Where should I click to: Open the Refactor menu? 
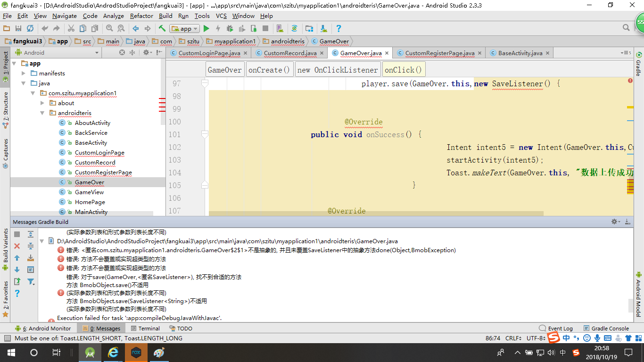pos(141,16)
